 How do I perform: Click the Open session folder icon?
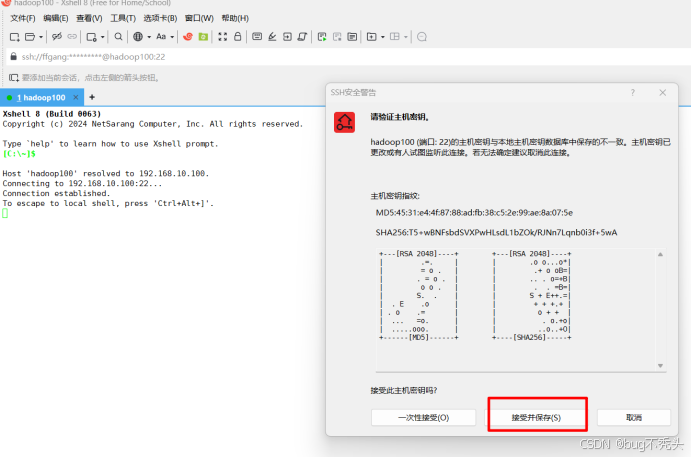tap(30, 37)
